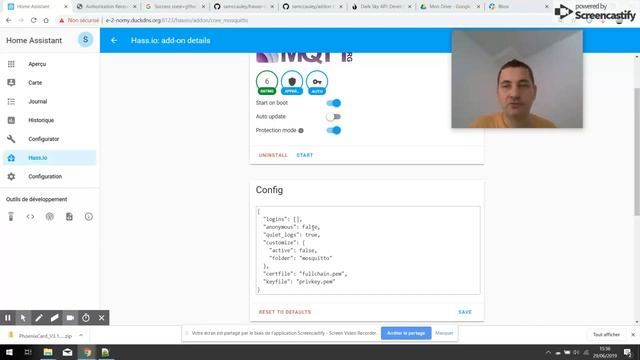
Task: Pause the Screencastify recording
Action: (x=8, y=318)
